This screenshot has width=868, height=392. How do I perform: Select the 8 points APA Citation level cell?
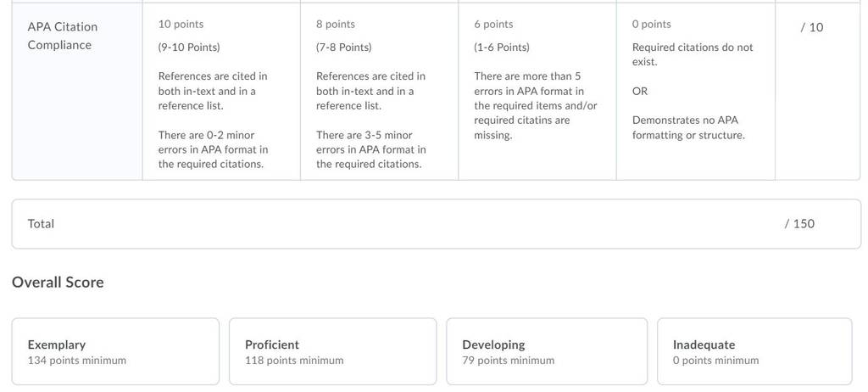[x=379, y=92]
